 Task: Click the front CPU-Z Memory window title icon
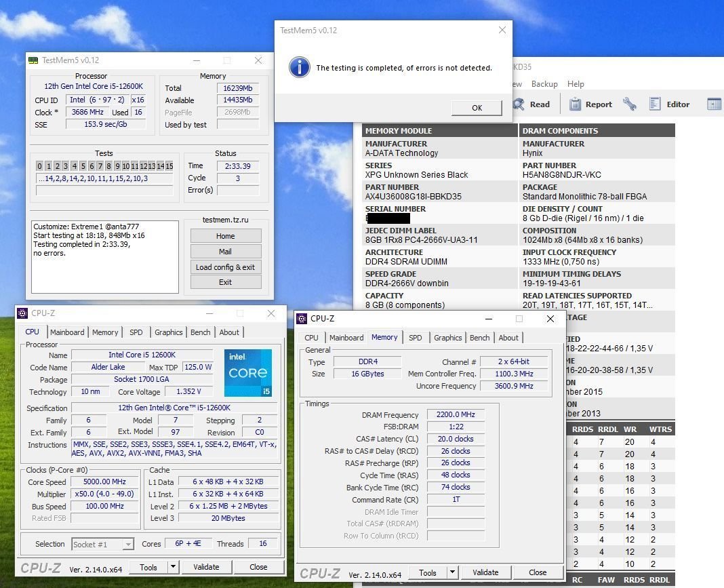tap(302, 318)
